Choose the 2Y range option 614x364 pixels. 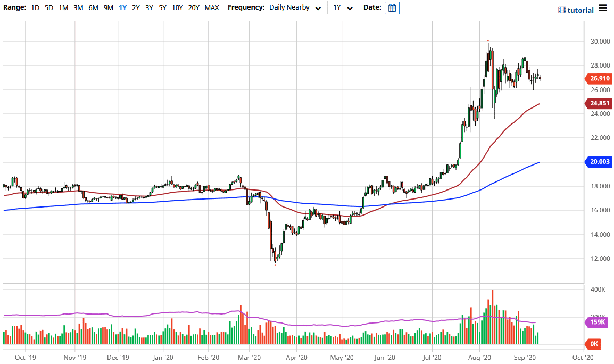[136, 8]
